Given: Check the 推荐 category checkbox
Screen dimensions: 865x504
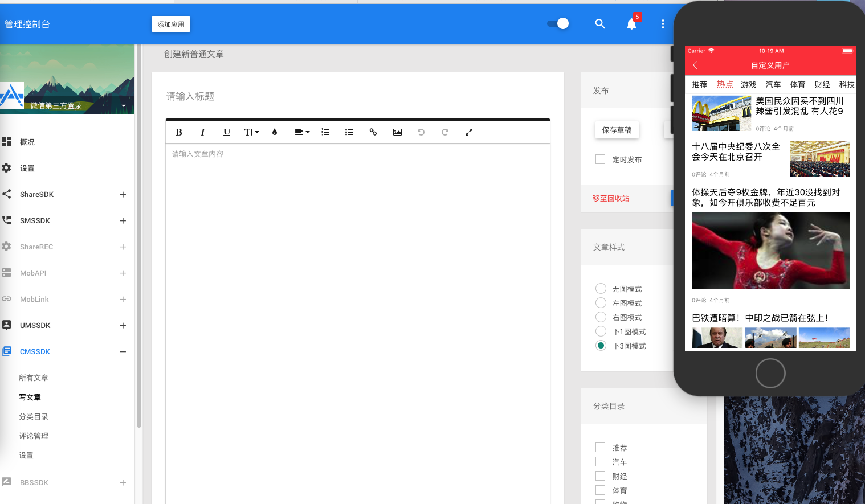Looking at the screenshot, I should (600, 447).
